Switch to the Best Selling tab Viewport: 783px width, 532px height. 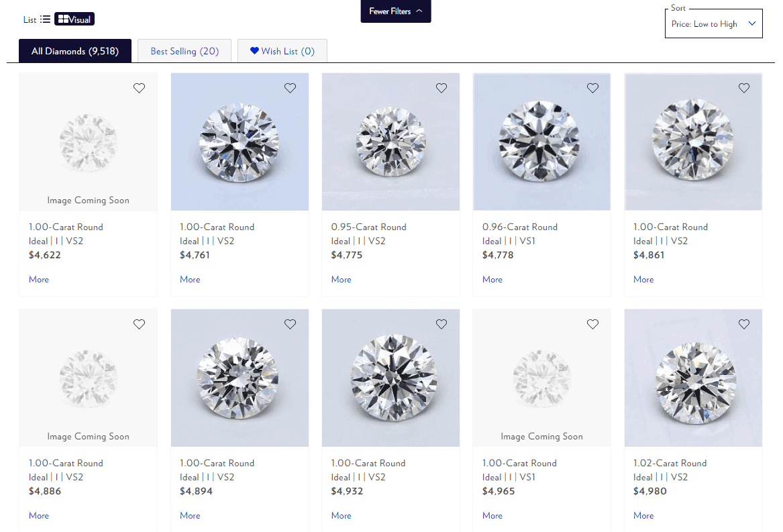(185, 50)
